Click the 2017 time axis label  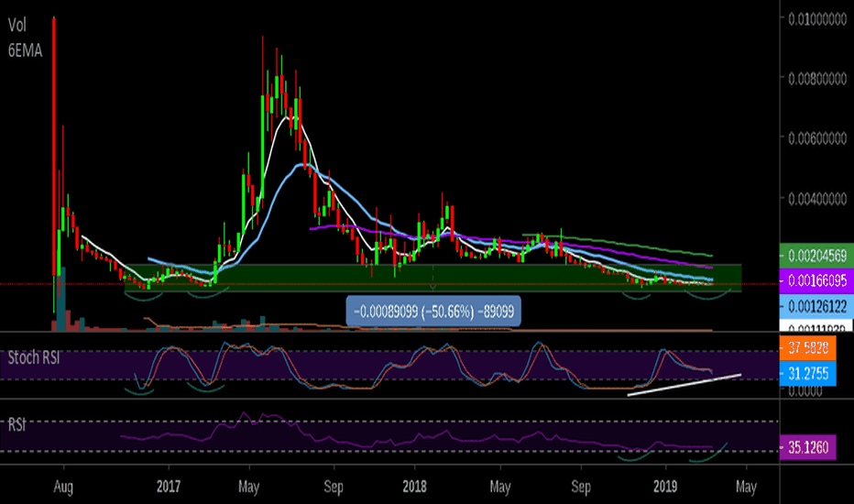[x=169, y=486]
